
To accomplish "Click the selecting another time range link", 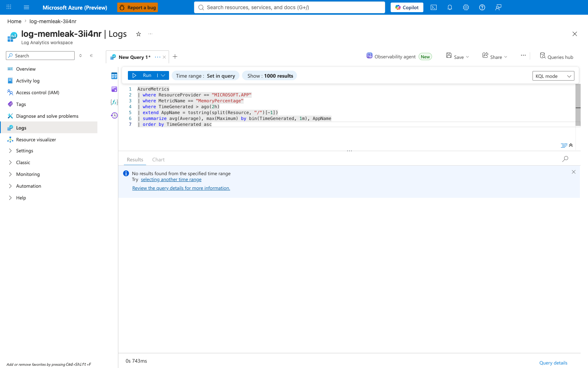I will click(171, 180).
